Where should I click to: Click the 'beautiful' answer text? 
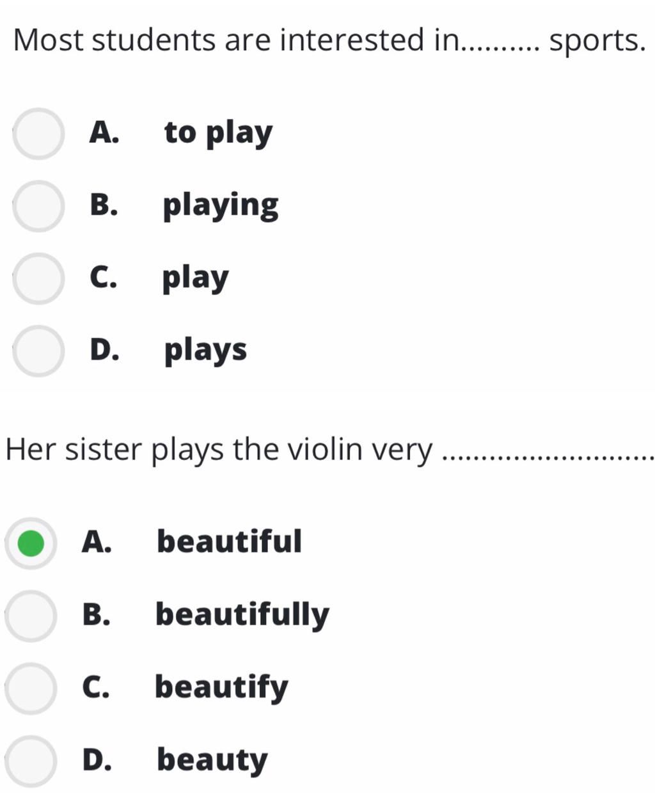(229, 541)
